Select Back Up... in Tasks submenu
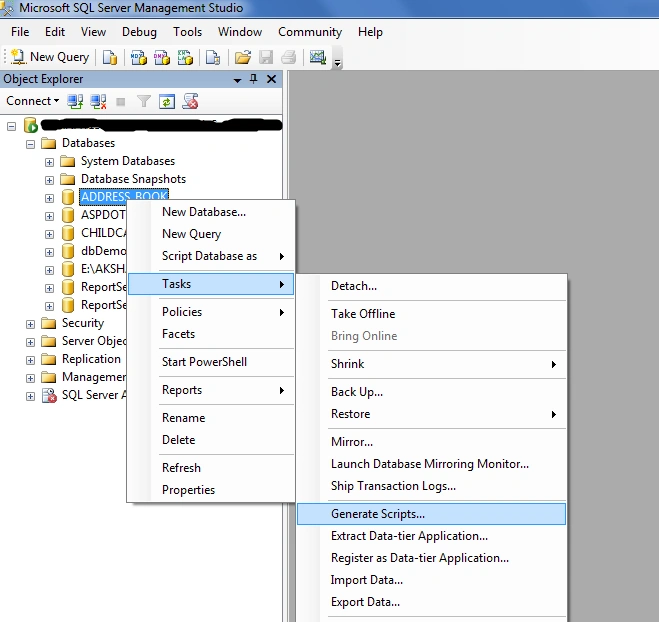The height and width of the screenshot is (622, 659). pos(432,392)
